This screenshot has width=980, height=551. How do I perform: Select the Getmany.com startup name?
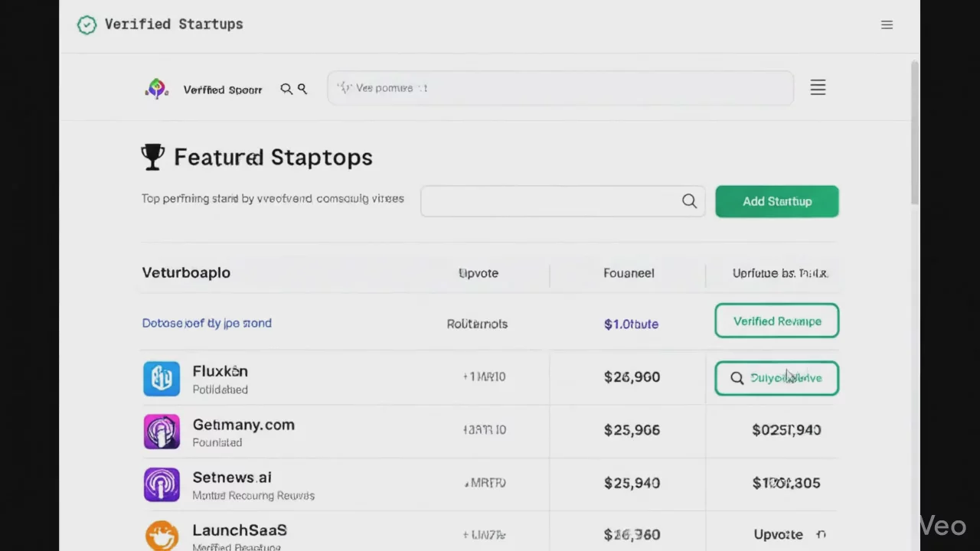(x=243, y=425)
